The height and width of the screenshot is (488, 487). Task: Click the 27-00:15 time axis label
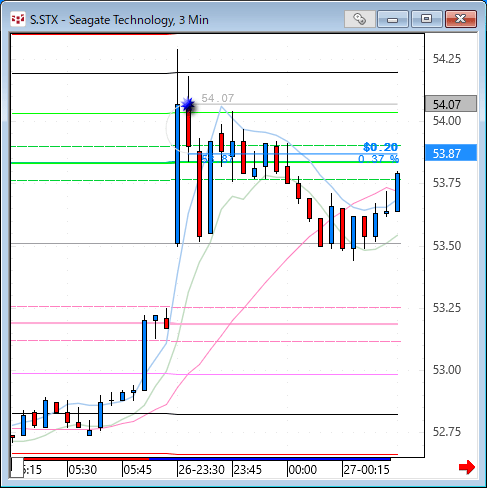click(366, 470)
